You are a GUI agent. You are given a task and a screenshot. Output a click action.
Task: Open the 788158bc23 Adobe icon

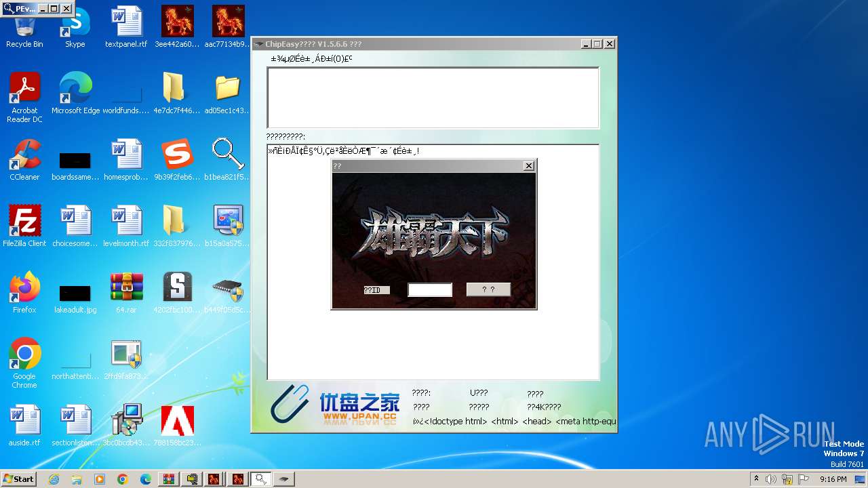[x=177, y=426]
